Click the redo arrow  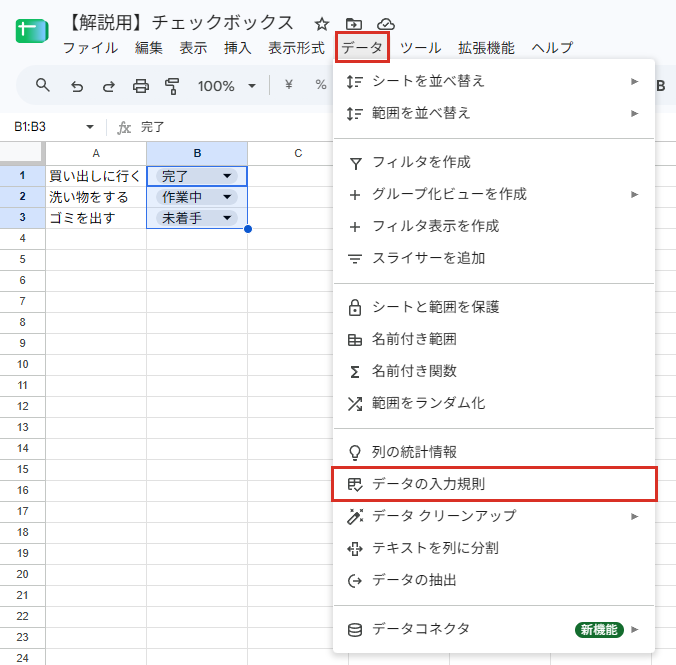109,86
